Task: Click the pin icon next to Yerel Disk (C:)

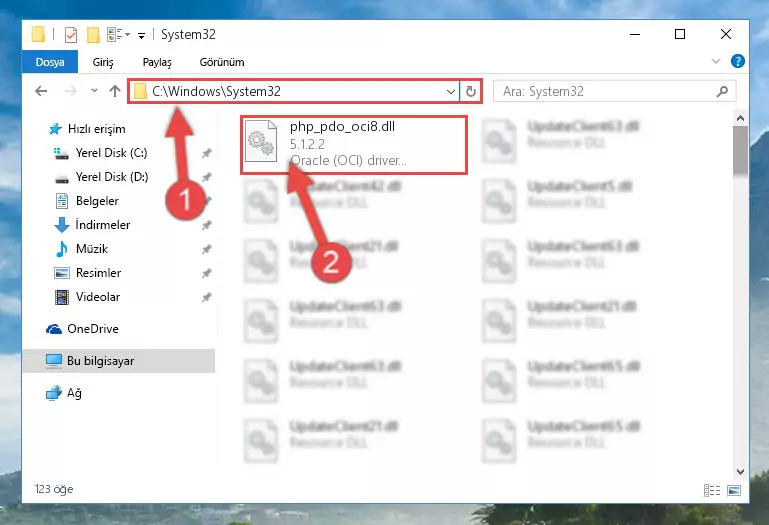Action: (x=206, y=153)
